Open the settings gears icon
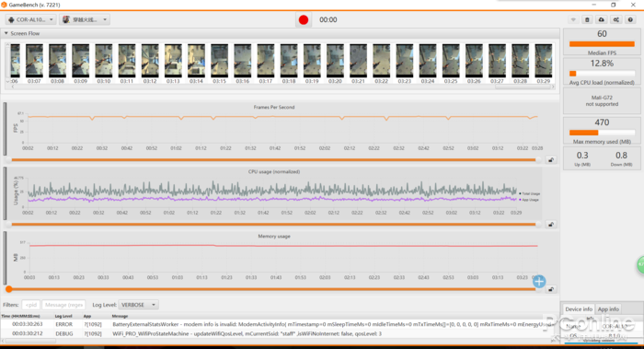The image size is (644, 349). [x=616, y=19]
